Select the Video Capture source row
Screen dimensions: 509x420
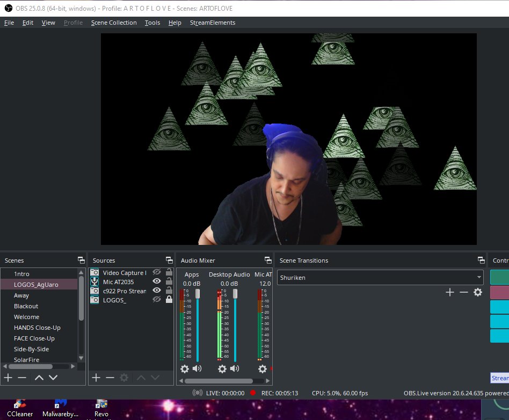(131, 272)
